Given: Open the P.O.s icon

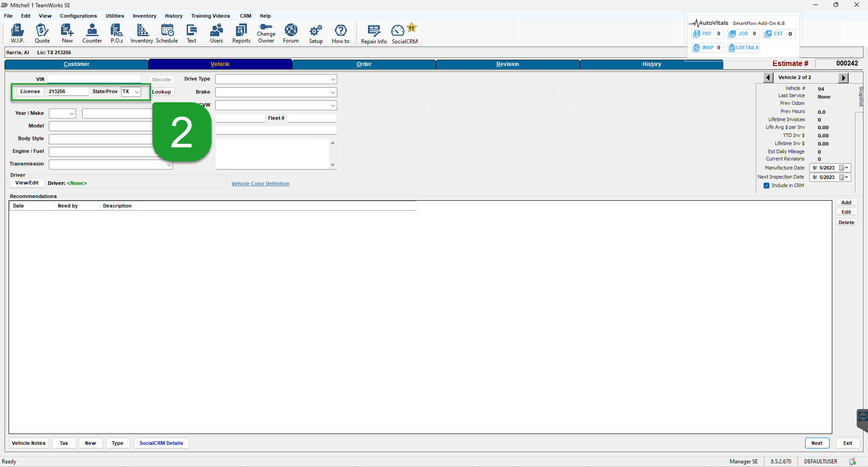Looking at the screenshot, I should (x=117, y=33).
